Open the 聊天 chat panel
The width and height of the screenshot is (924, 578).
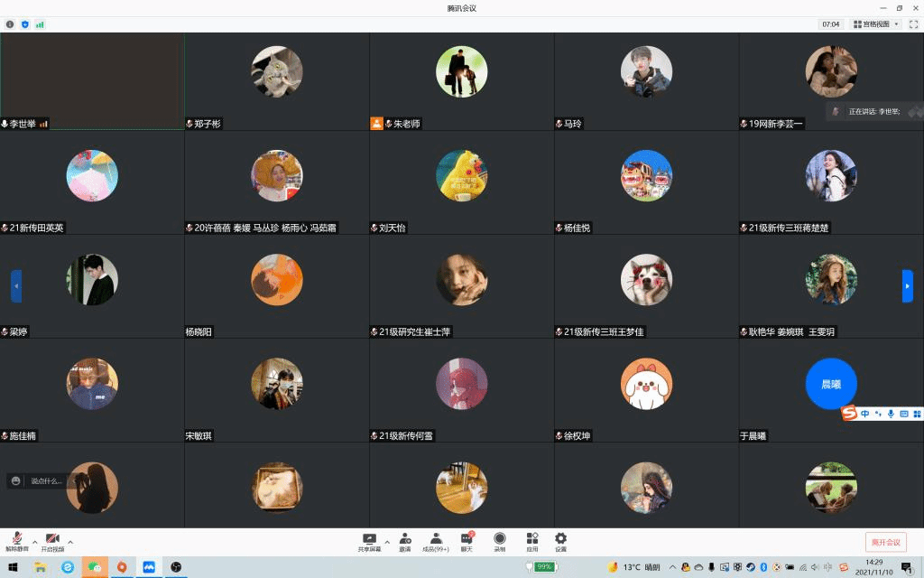pyautogui.click(x=467, y=540)
